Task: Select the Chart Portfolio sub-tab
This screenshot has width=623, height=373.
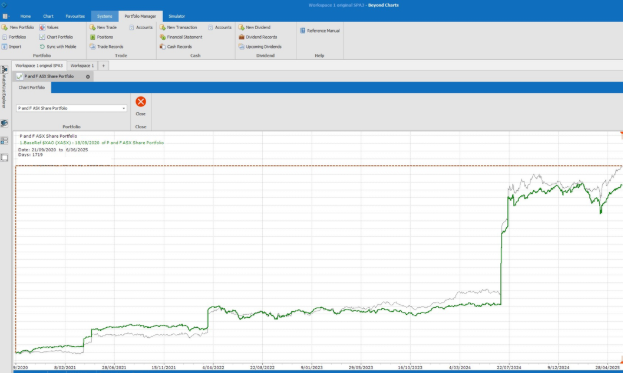Action: coord(32,87)
